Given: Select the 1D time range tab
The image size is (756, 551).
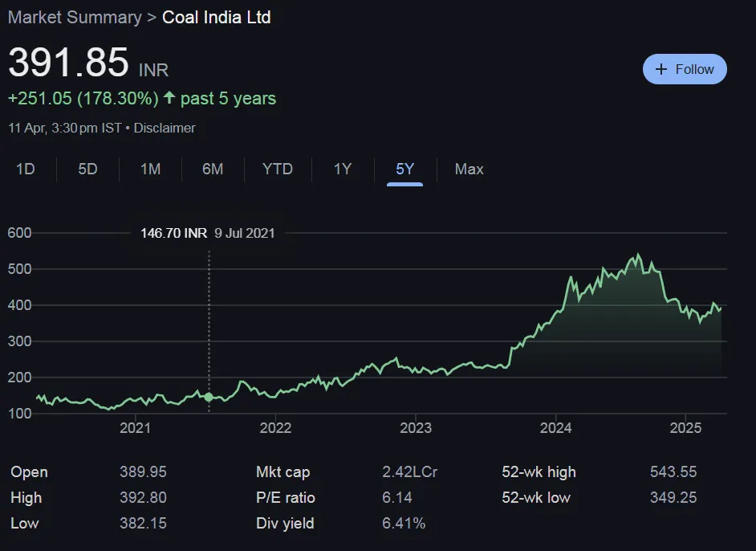Looking at the screenshot, I should point(26,169).
